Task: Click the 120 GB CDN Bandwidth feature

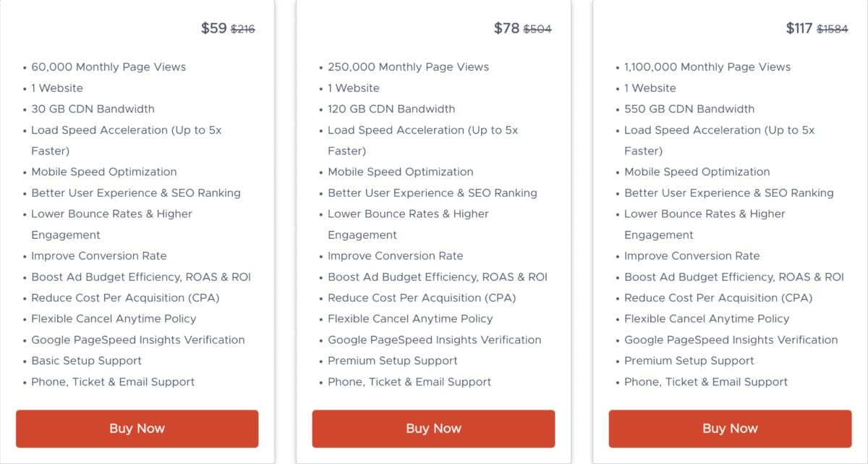Action: [391, 109]
